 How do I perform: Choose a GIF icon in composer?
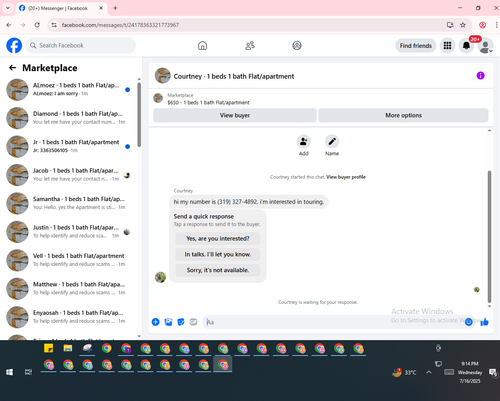point(193,322)
